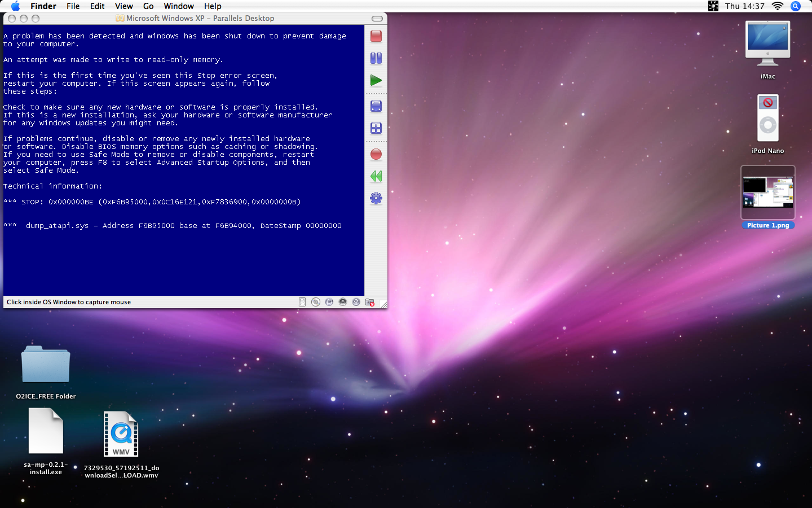Click the sound speaker status icon
The image size is (812, 508).
[x=343, y=302]
